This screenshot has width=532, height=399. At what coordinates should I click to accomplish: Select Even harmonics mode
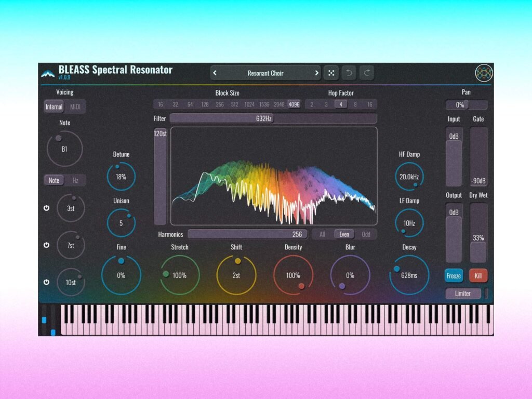pos(344,234)
